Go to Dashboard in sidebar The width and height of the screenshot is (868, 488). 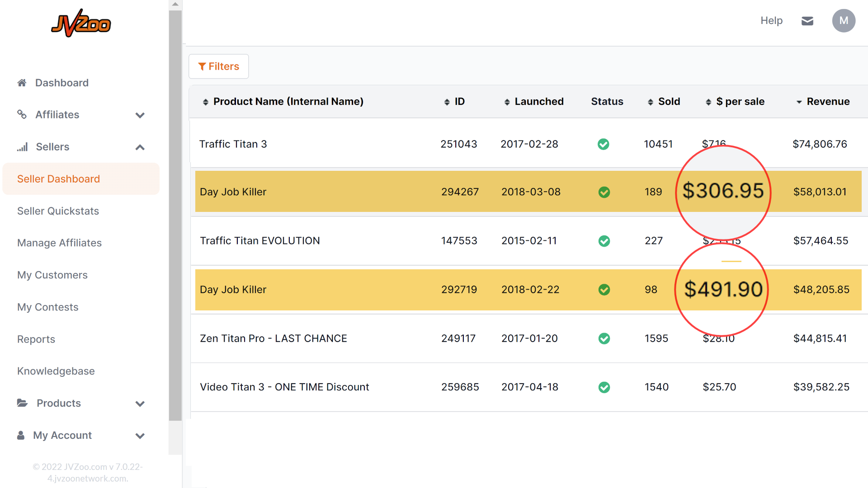coord(62,83)
